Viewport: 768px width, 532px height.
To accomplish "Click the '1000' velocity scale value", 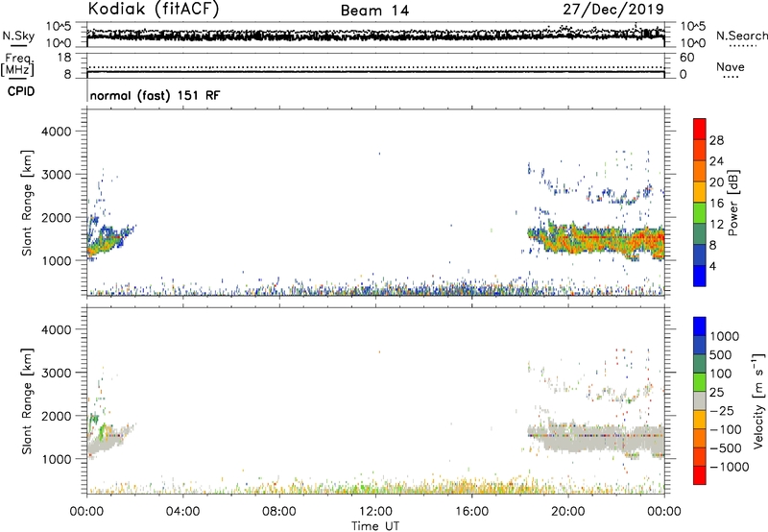I will (x=725, y=336).
